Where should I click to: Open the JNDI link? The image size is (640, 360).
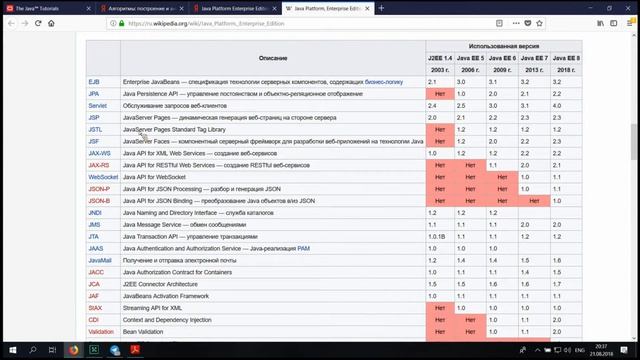point(95,213)
